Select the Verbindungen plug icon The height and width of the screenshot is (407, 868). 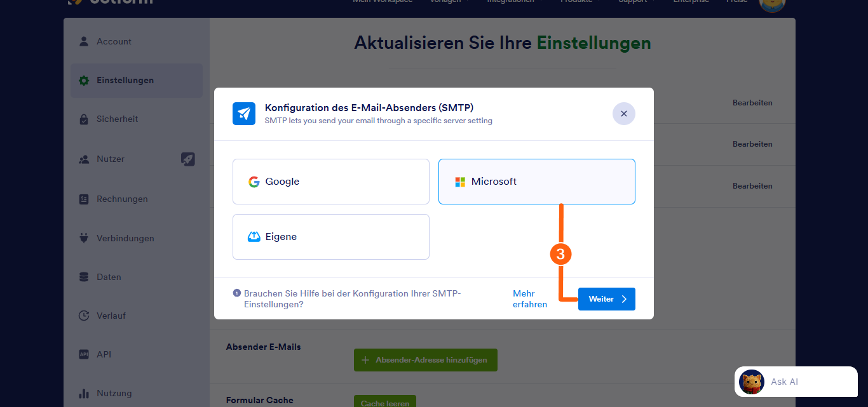tap(83, 238)
